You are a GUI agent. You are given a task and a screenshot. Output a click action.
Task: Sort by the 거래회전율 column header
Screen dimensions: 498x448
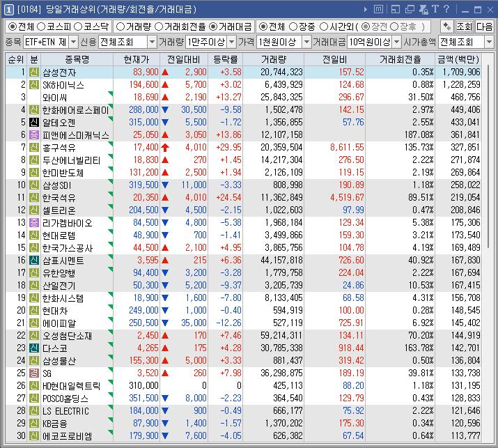point(400,59)
